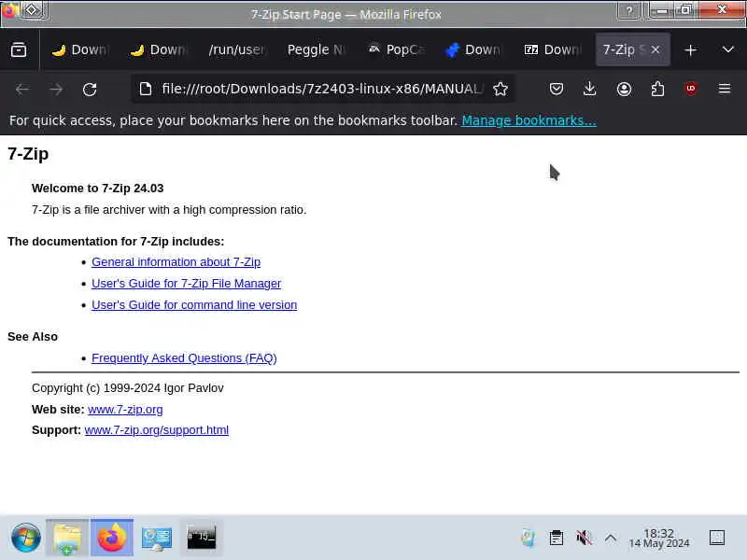Expand the hidden tray icons arrow

point(611,539)
